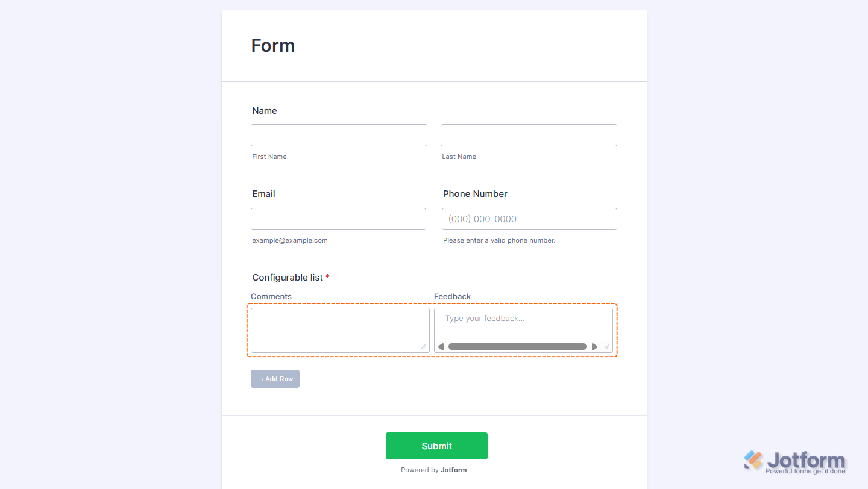Click the Jotform logo icon
This screenshot has width=868, height=489.
pyautogui.click(x=753, y=460)
